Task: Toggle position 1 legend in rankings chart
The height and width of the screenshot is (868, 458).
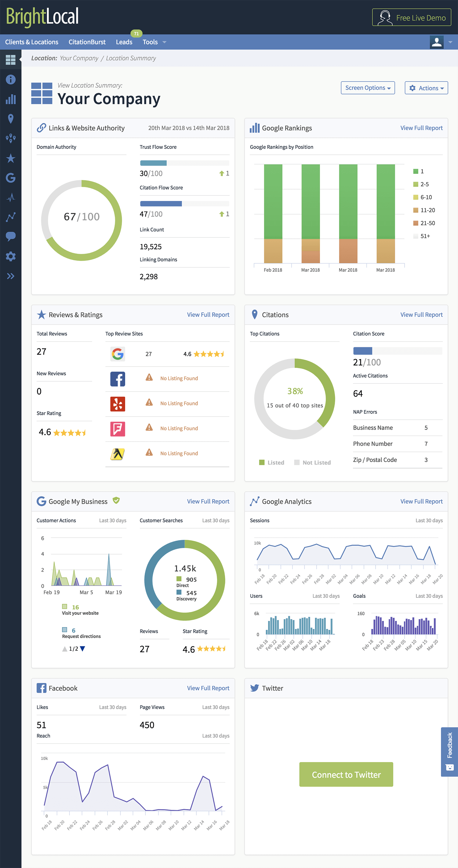Action: click(x=419, y=172)
